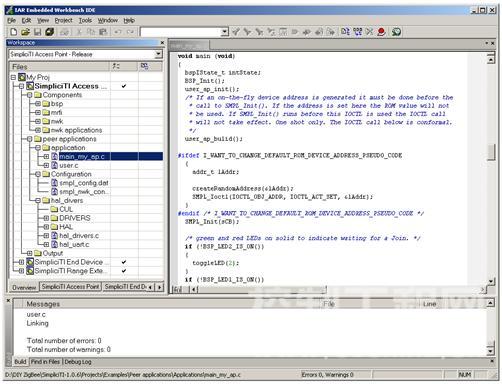Select user.c in the file tree
Image resolution: width=502 pixels, height=384 pixels.
pyautogui.click(x=69, y=165)
